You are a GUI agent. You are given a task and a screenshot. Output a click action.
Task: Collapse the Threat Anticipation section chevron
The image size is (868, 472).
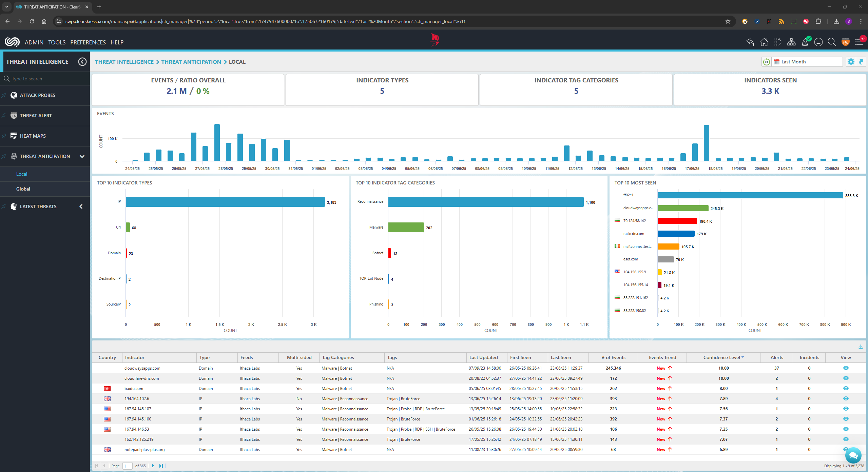(x=82, y=156)
